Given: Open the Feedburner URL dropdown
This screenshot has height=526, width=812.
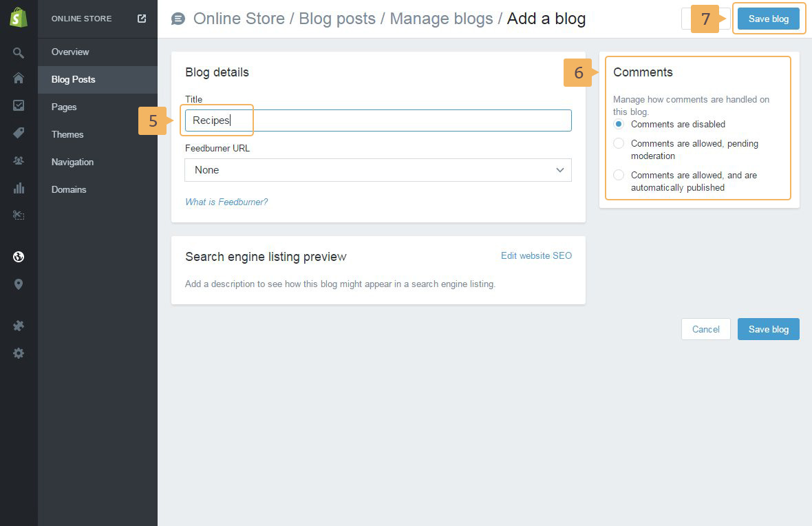Looking at the screenshot, I should pyautogui.click(x=378, y=170).
